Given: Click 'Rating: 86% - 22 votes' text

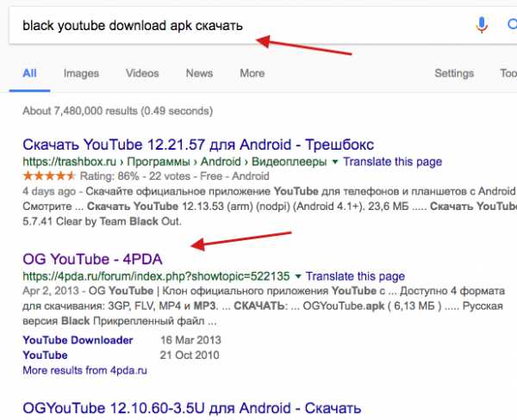Looking at the screenshot, I should [135, 176].
